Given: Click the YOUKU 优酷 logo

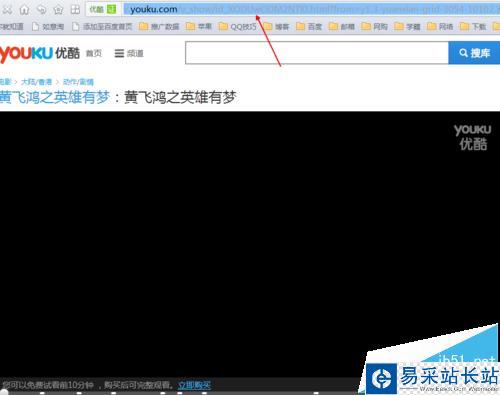Looking at the screenshot, I should click(x=40, y=53).
